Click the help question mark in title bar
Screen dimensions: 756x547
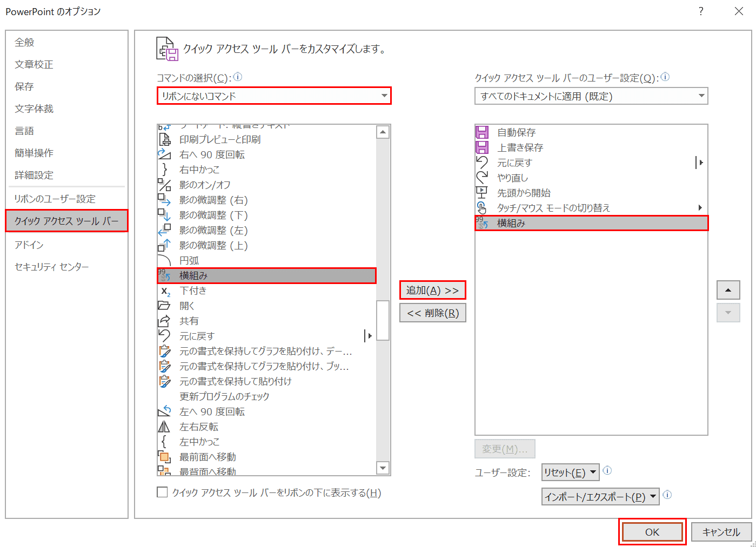tap(701, 11)
